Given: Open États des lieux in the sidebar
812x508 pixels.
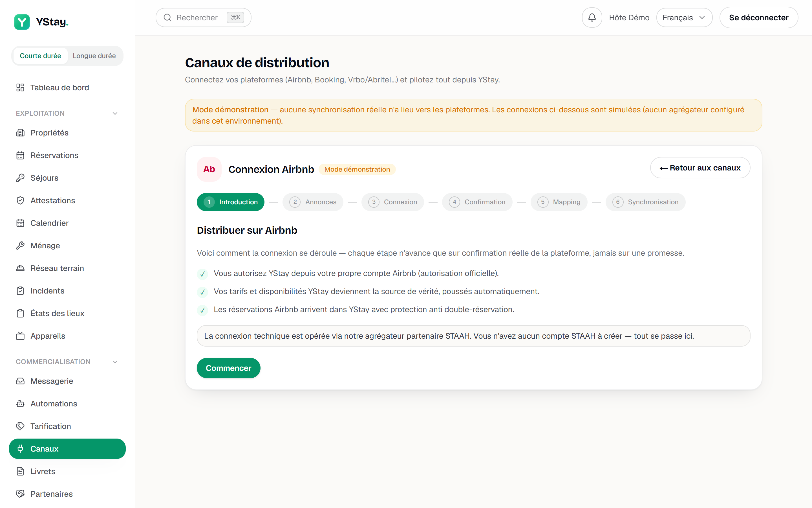Looking at the screenshot, I should 67,314.
